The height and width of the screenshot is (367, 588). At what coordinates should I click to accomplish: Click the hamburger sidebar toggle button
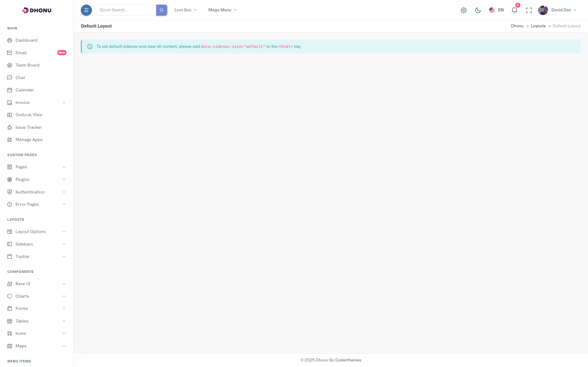(x=86, y=10)
